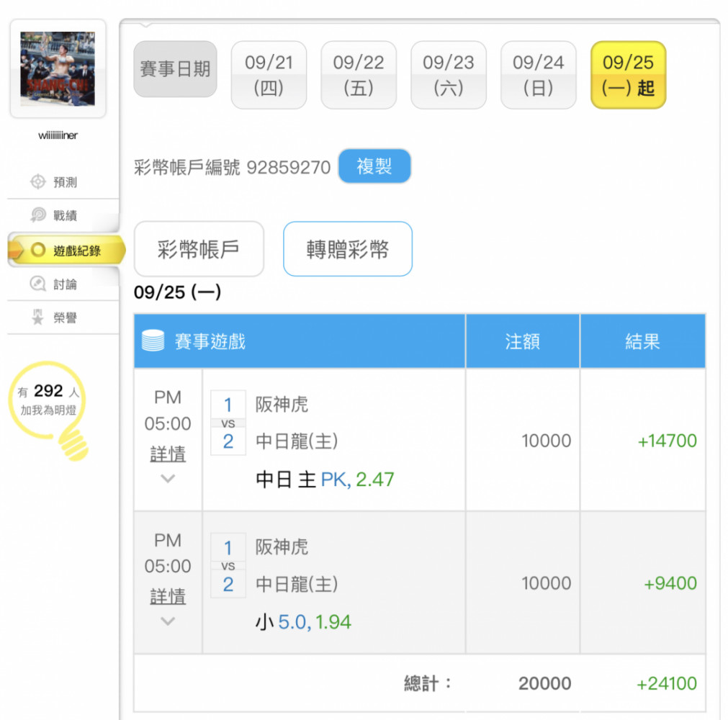Click the 轉贈彩幣 button

tap(348, 249)
